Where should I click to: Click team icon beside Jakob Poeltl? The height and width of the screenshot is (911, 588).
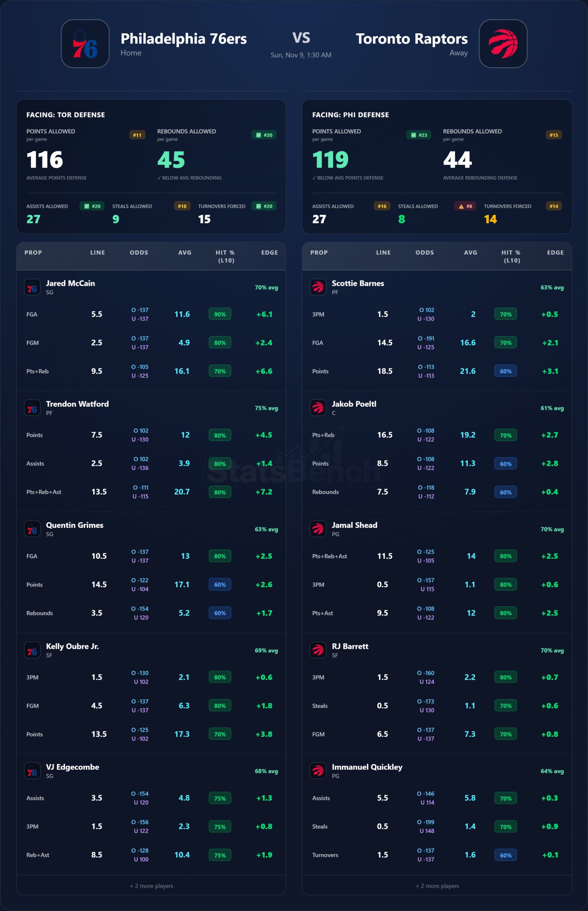coord(318,408)
